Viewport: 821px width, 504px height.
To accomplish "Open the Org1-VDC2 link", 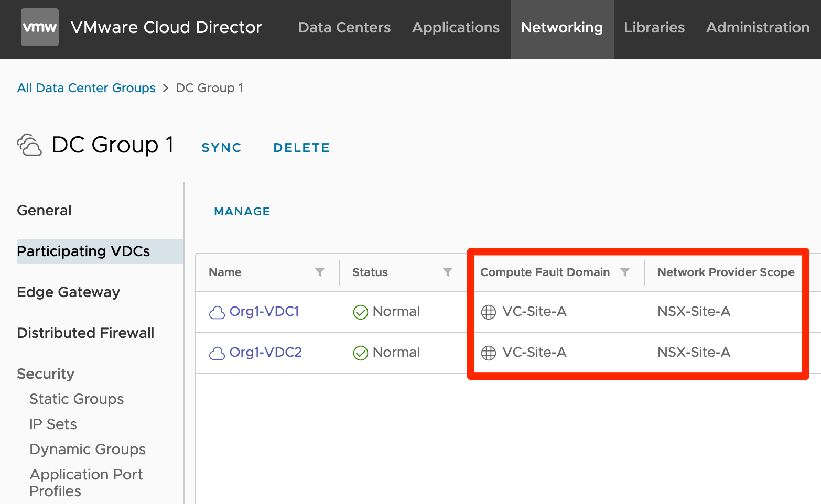I will [x=266, y=353].
